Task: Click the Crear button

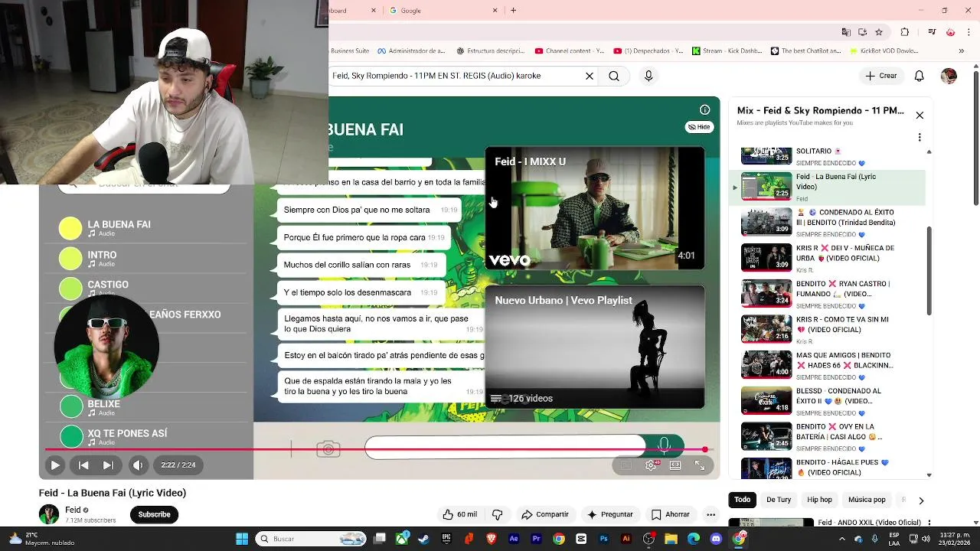Action: [x=881, y=76]
